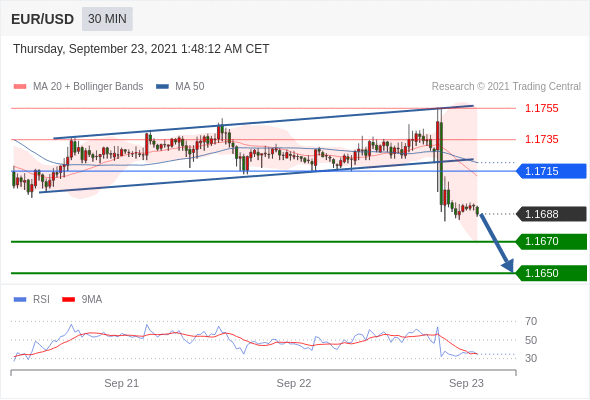Click the RSI legend color swatch
The image size is (590, 400).
[x=20, y=300]
